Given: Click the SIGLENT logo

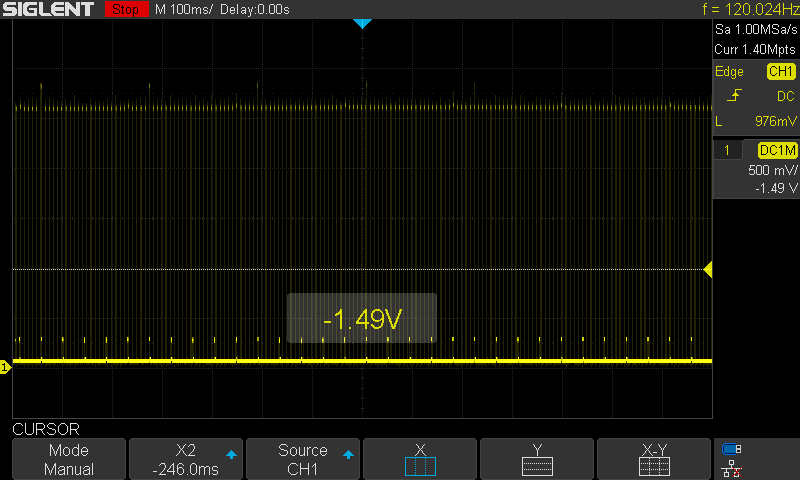Looking at the screenshot, I should [48, 9].
